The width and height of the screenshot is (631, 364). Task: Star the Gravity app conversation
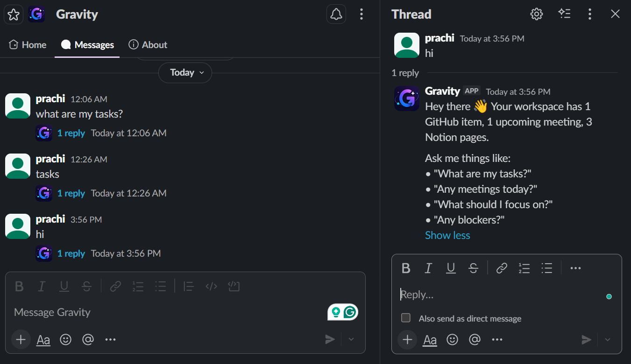pyautogui.click(x=14, y=14)
